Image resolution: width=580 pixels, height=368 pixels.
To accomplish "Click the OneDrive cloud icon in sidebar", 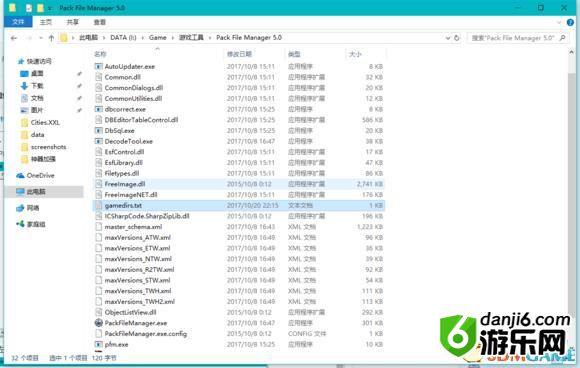I will tap(20, 176).
